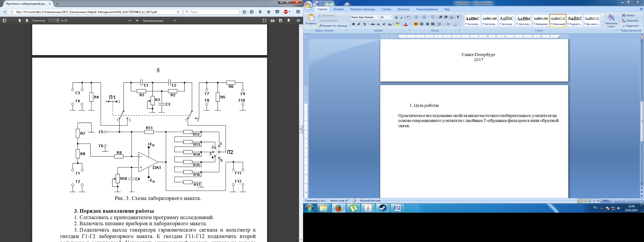Zoom in the PDF document
Image resolution: width=644 pixels, height=242 pixels.
(137, 21)
